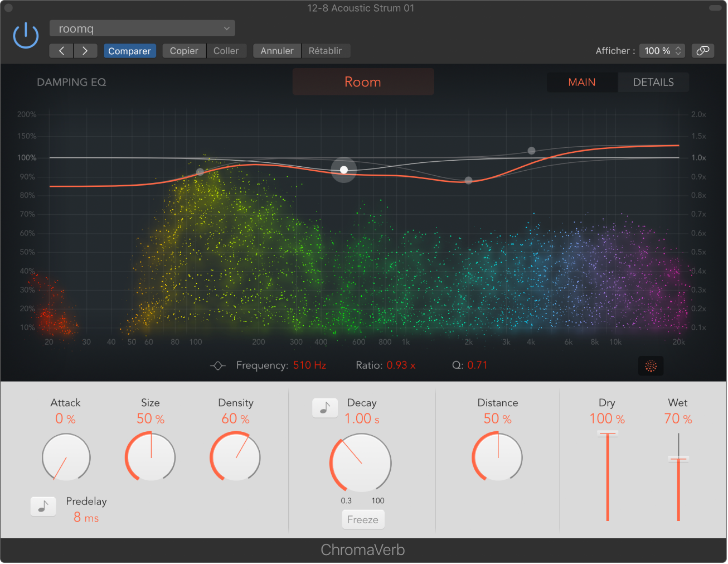Toggle the Comparer button
728x564 pixels.
129,51
